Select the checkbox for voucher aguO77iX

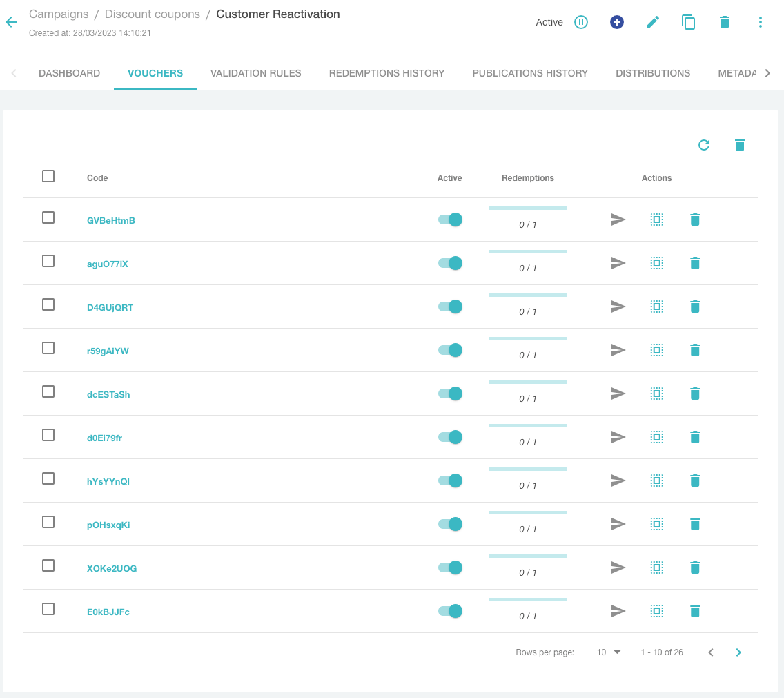(x=48, y=261)
